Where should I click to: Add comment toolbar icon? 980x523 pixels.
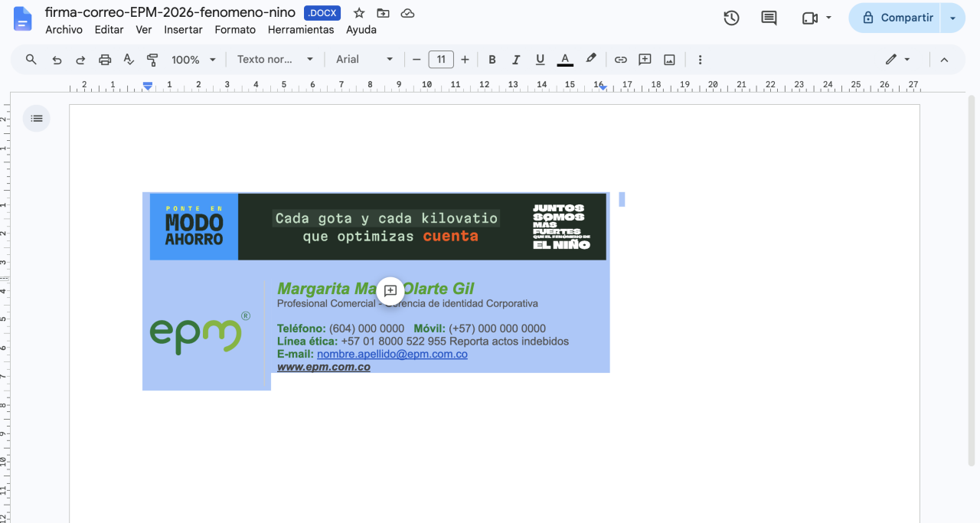[645, 59]
